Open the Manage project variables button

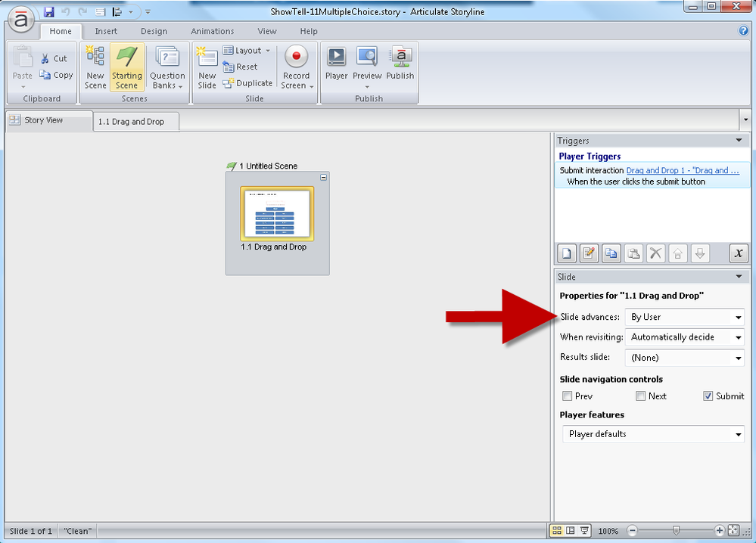(738, 253)
